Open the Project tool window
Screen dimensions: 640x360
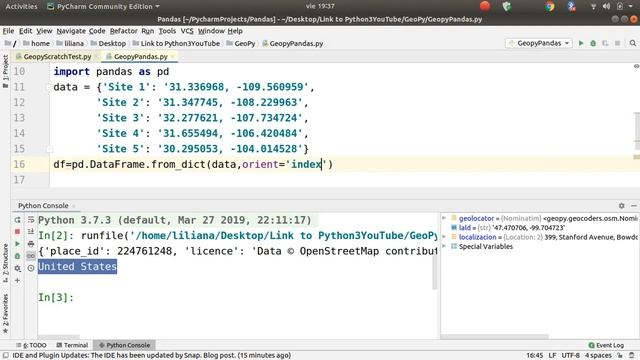tap(5, 71)
